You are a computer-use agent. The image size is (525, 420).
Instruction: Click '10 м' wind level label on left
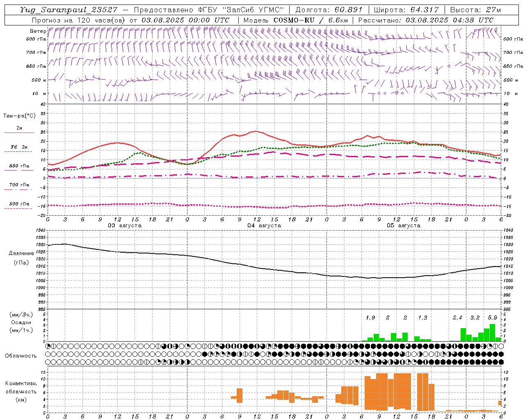39,94
